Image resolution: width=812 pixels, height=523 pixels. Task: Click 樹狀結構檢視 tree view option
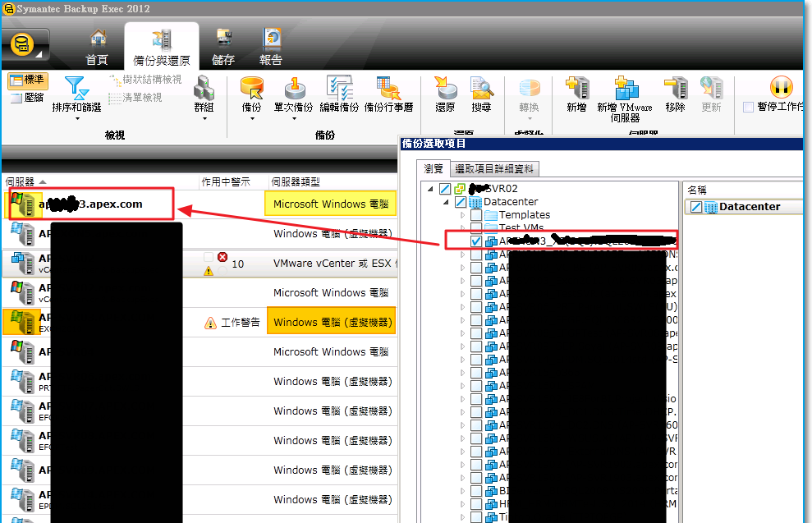point(145,80)
